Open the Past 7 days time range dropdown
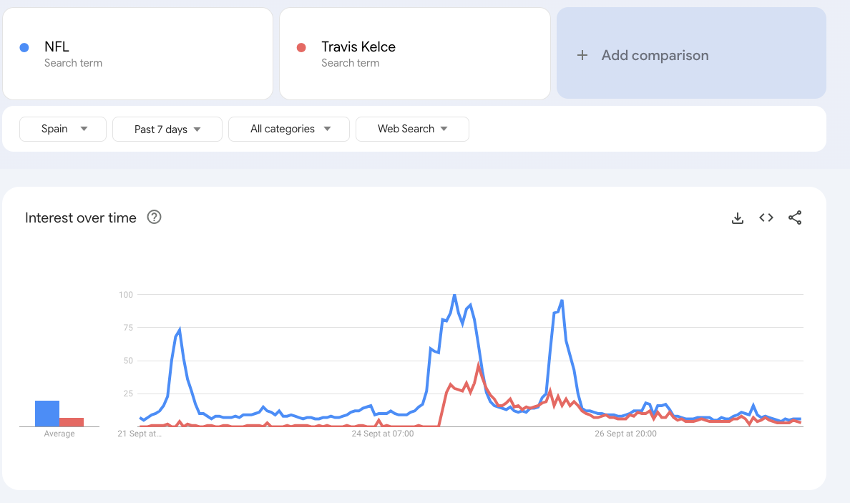The image size is (850, 504). pos(167,129)
